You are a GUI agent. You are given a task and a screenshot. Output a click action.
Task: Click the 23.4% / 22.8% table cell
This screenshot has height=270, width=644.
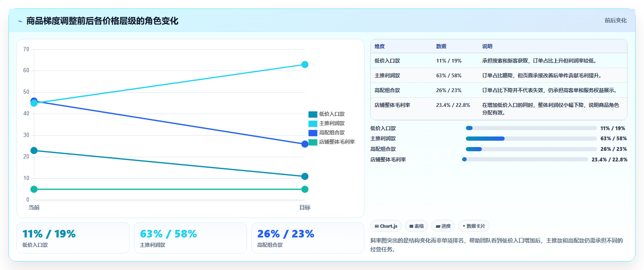453,105
